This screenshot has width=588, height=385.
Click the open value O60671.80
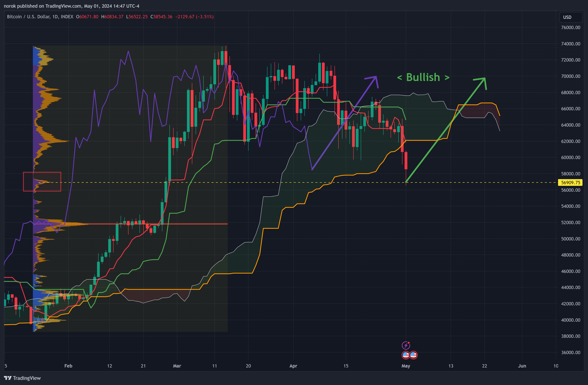click(x=87, y=17)
